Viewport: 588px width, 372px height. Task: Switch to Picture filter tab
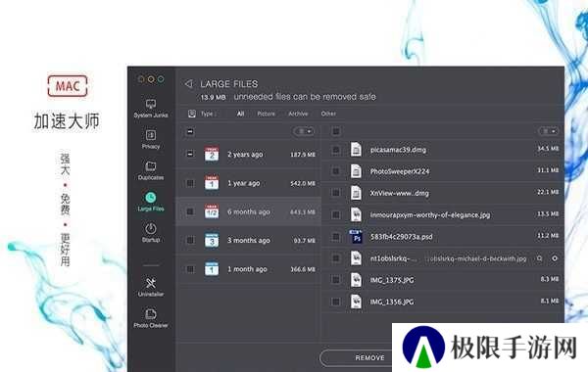click(266, 114)
